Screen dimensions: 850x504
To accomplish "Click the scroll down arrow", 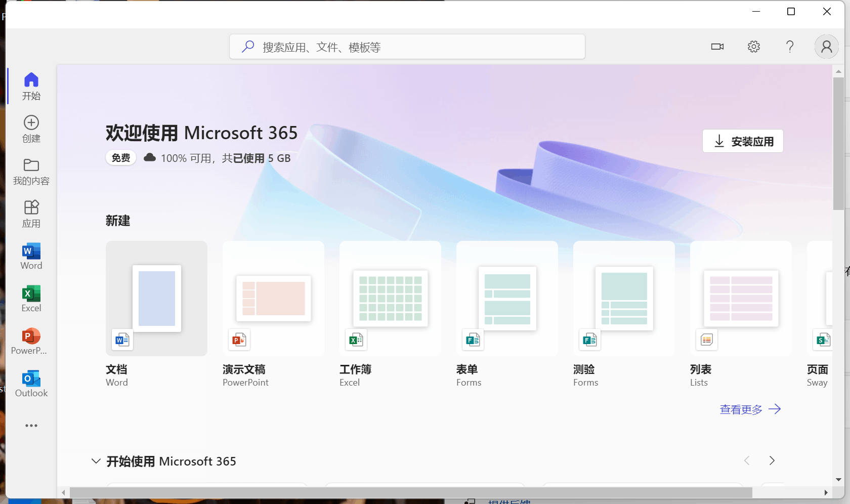I will tap(839, 480).
